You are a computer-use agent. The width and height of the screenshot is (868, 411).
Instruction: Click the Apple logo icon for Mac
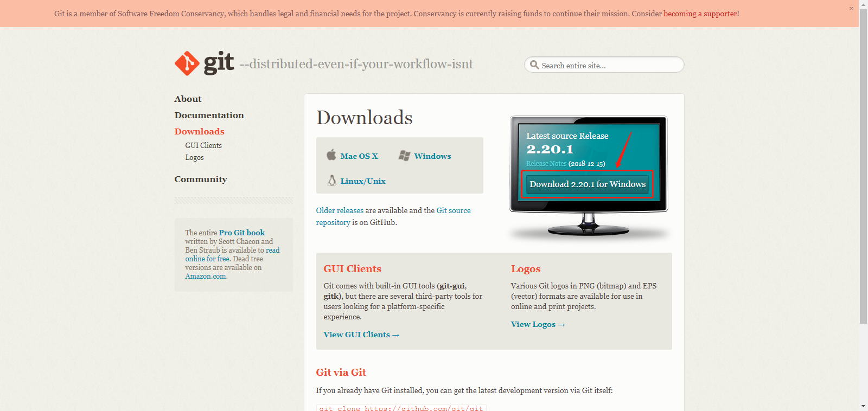tap(331, 155)
